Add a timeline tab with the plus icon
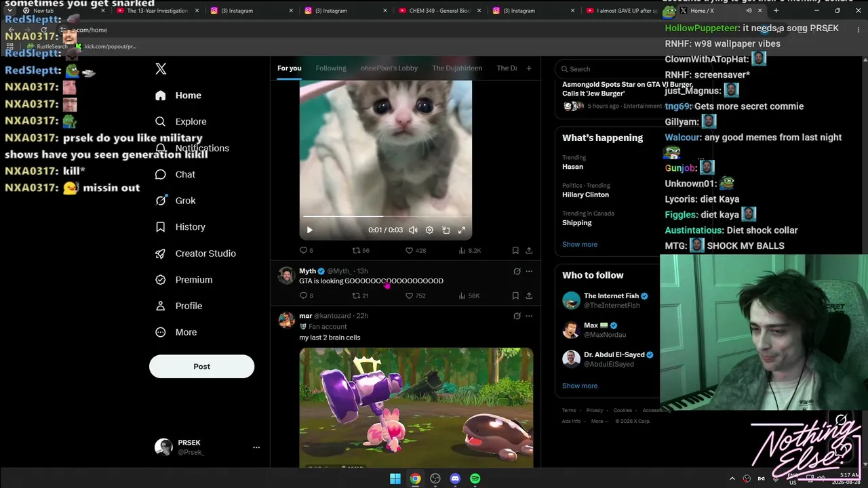 (529, 68)
